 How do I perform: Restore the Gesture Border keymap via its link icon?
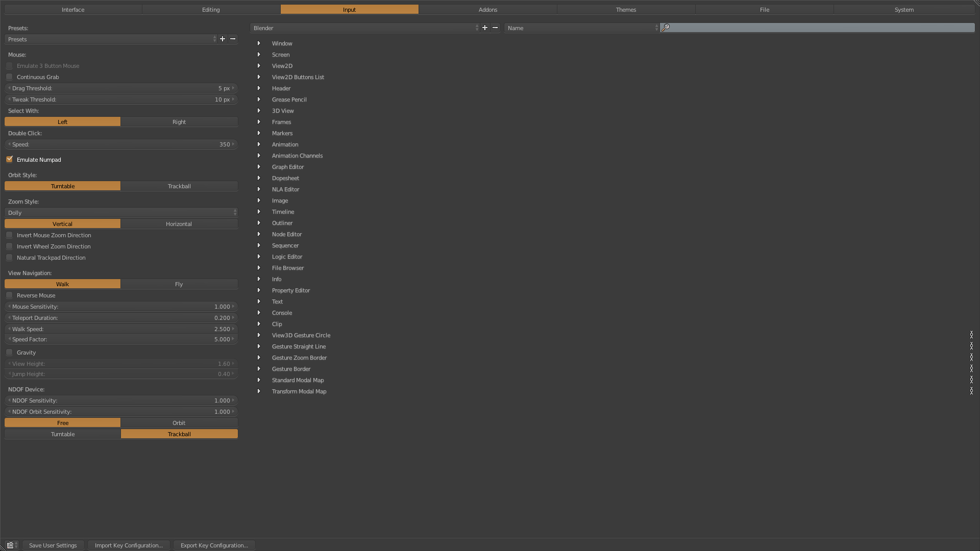pos(971,369)
